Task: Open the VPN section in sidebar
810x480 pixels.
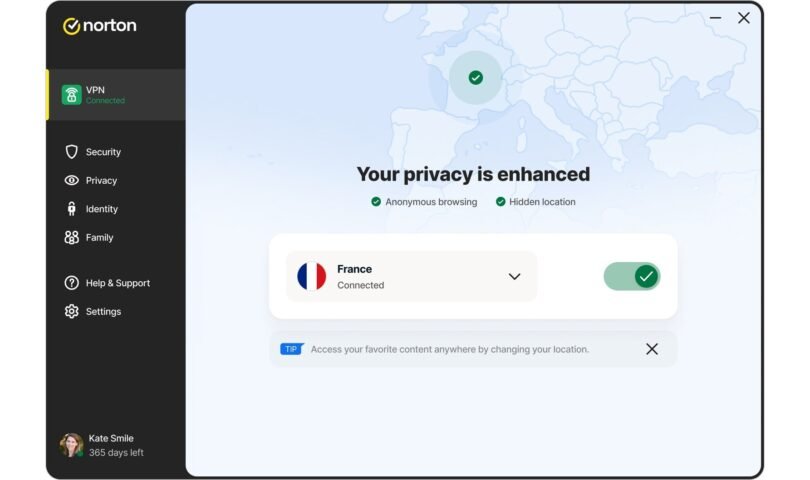Action: coord(116,95)
